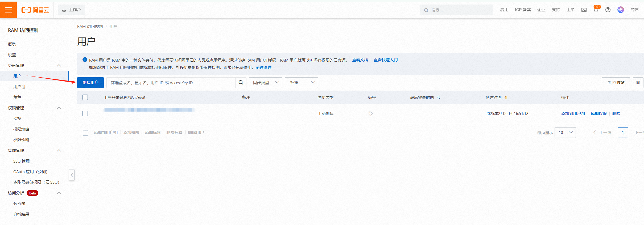Click the 创建用户 button
The width and height of the screenshot is (644, 225).
[90, 83]
